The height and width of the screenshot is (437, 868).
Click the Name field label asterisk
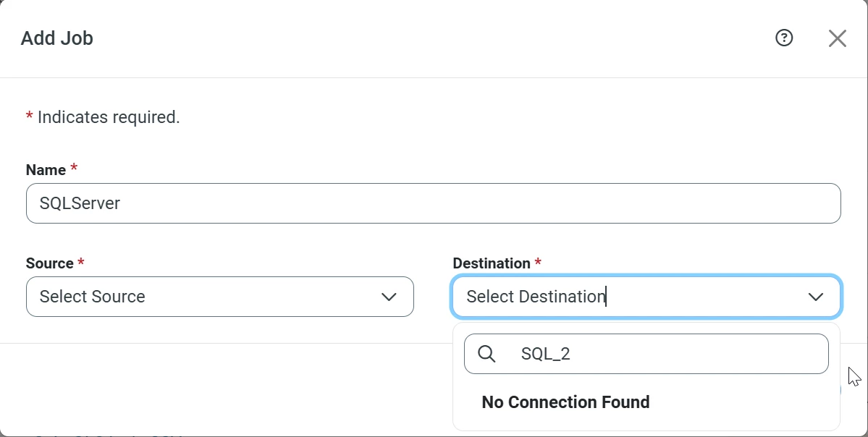pos(72,167)
